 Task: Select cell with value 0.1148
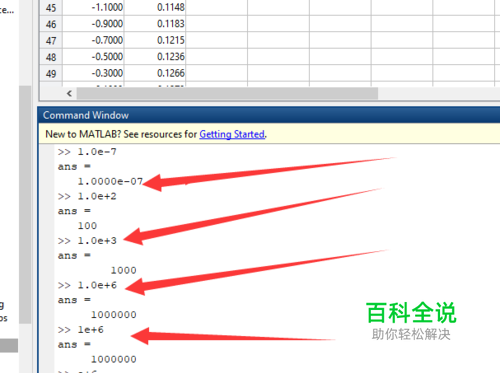click(x=155, y=7)
